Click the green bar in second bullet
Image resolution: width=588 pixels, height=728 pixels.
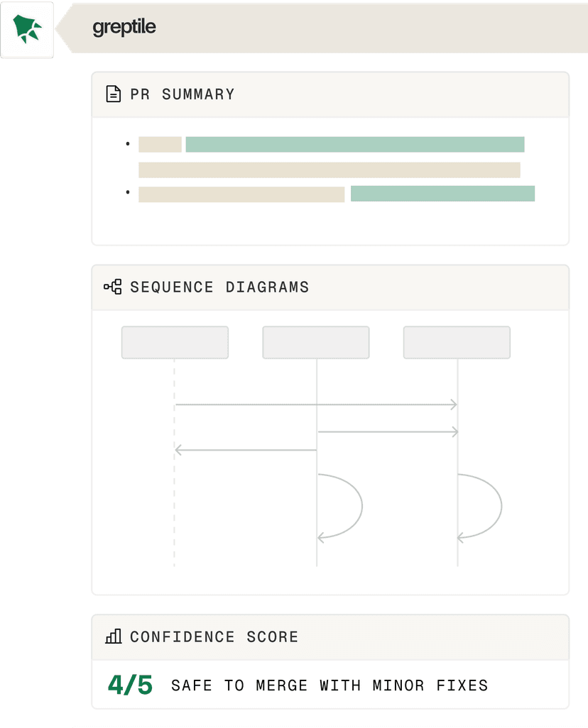(x=442, y=194)
